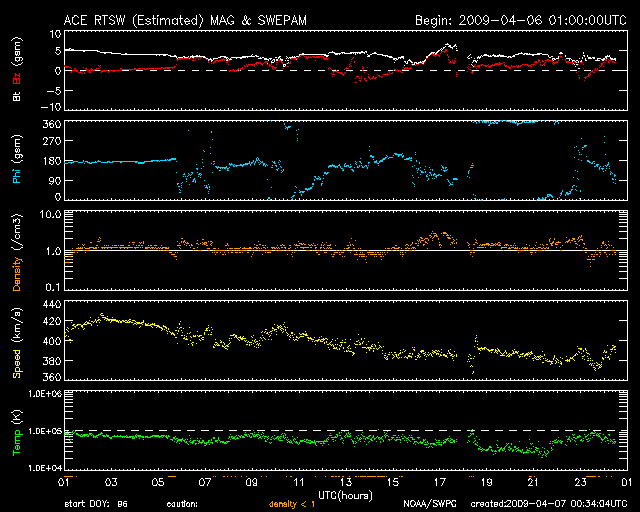
Task: Click the '-10' tick label on the Bt Bz axis
Action: [x=51, y=107]
